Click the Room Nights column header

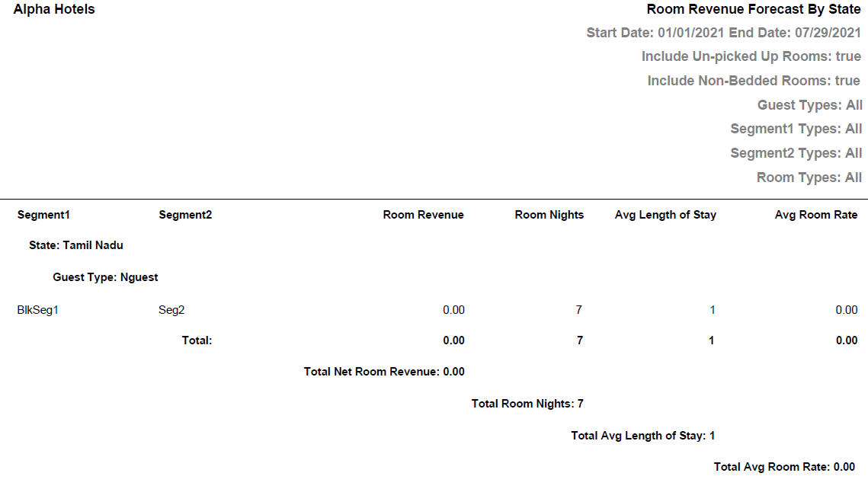pyautogui.click(x=549, y=215)
